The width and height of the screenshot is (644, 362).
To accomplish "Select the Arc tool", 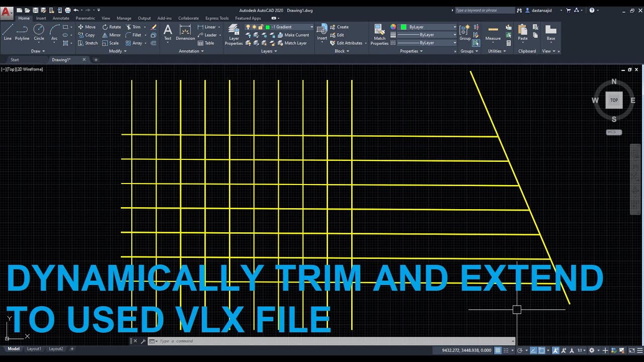I will (x=54, y=32).
